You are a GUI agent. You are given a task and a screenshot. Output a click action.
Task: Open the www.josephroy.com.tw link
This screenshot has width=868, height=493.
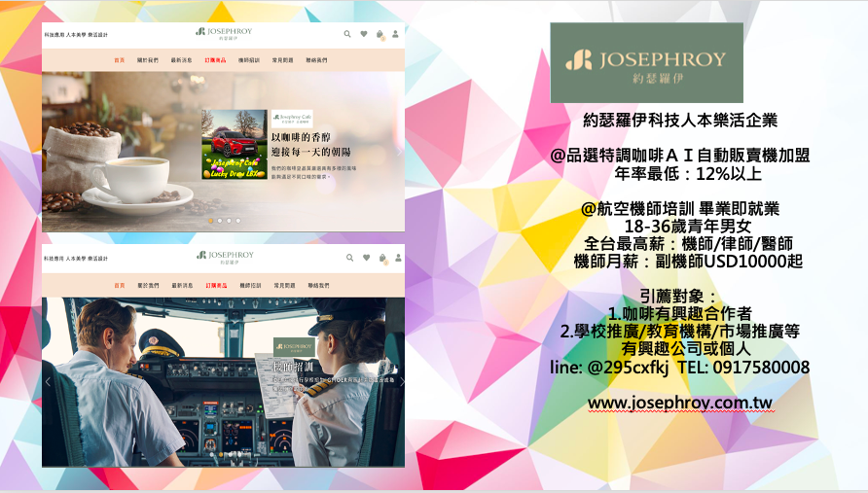[679, 403]
